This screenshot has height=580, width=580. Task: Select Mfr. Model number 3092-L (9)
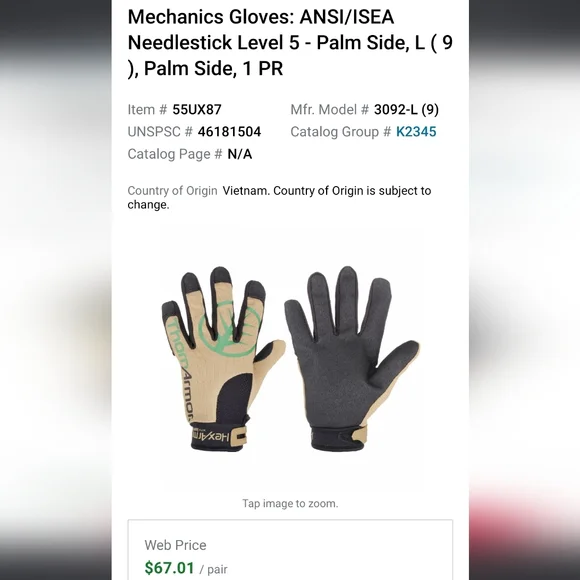[x=406, y=109]
